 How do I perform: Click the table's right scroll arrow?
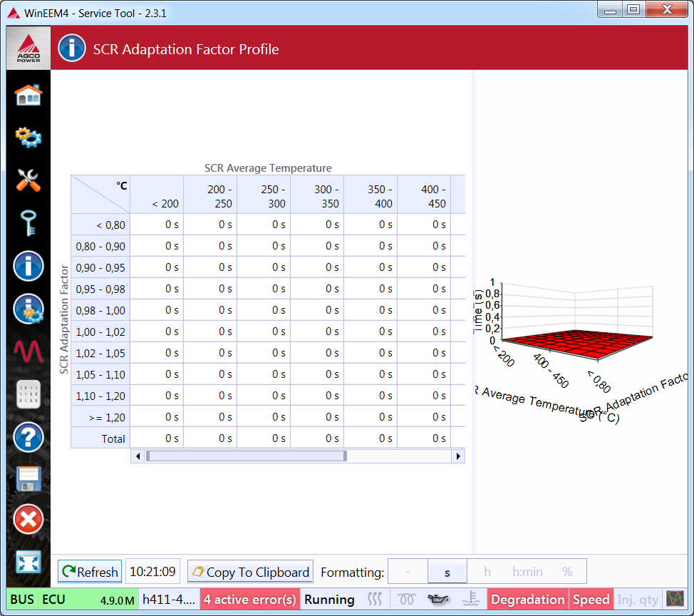pyautogui.click(x=458, y=456)
